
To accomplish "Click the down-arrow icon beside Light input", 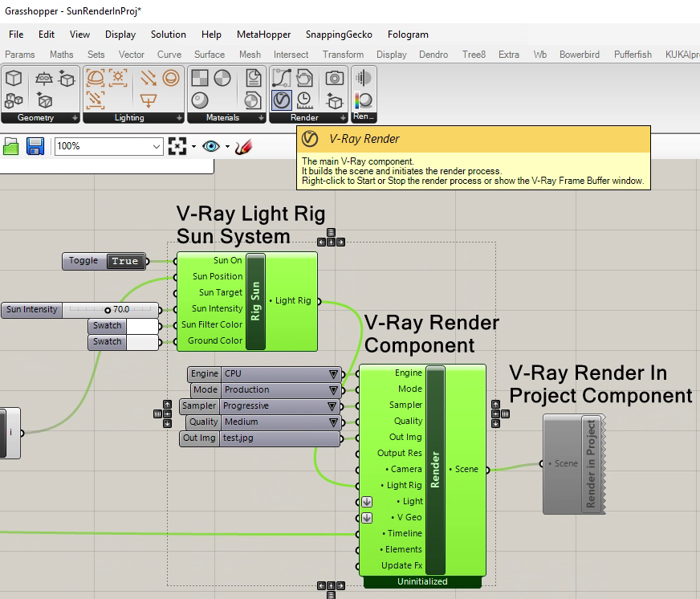I will pyautogui.click(x=367, y=502).
